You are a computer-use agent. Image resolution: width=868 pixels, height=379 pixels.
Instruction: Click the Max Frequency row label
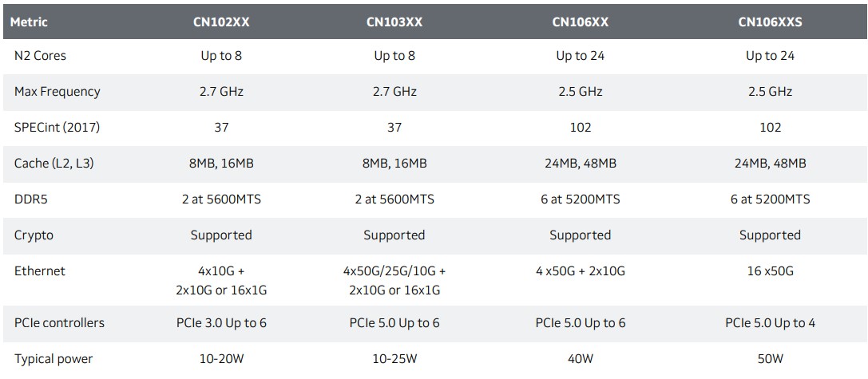[x=57, y=92]
